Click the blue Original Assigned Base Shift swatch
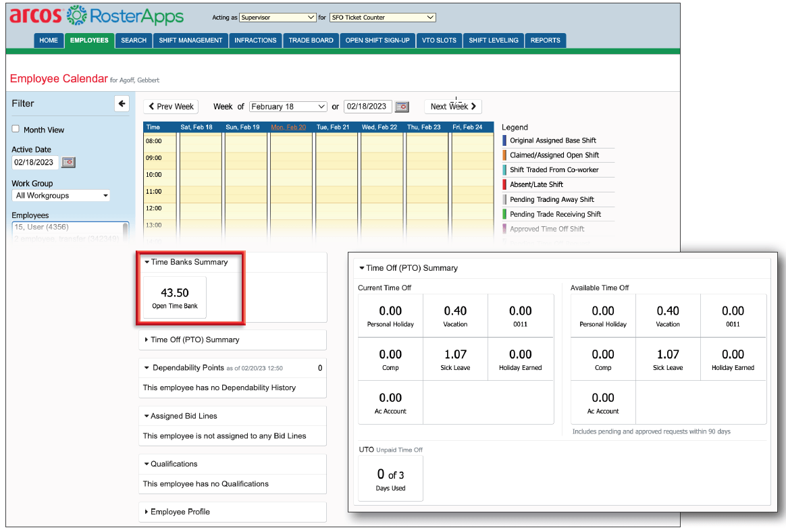 [x=504, y=140]
